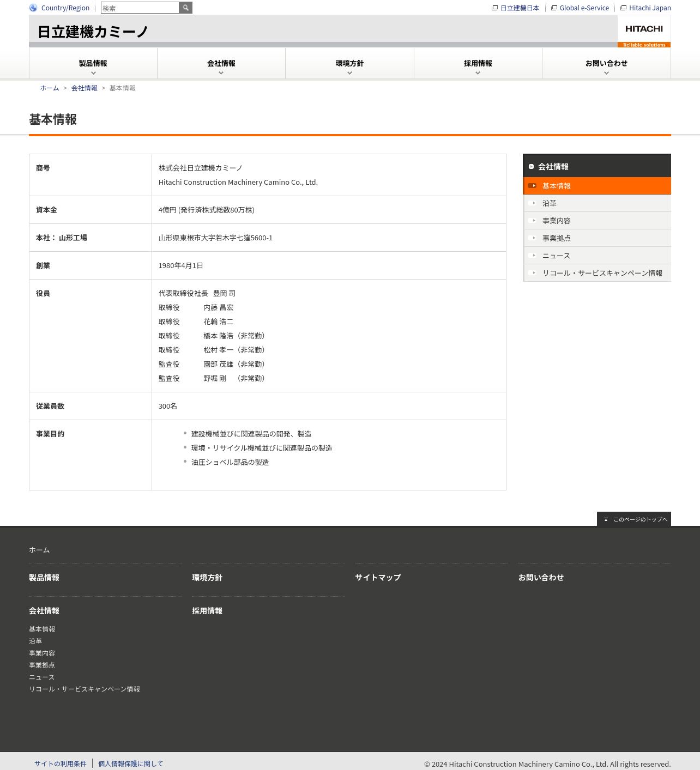Image resolution: width=700 pixels, height=770 pixels.
Task: Click the employee count 300名
Action: (x=168, y=406)
